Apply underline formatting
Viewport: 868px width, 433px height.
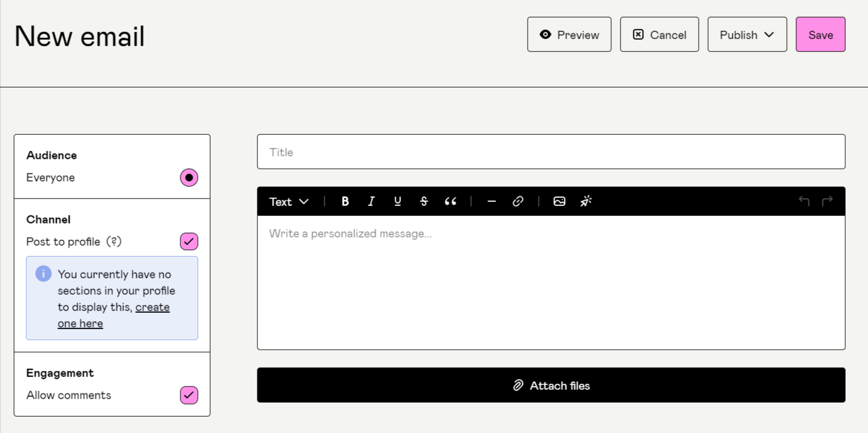398,201
